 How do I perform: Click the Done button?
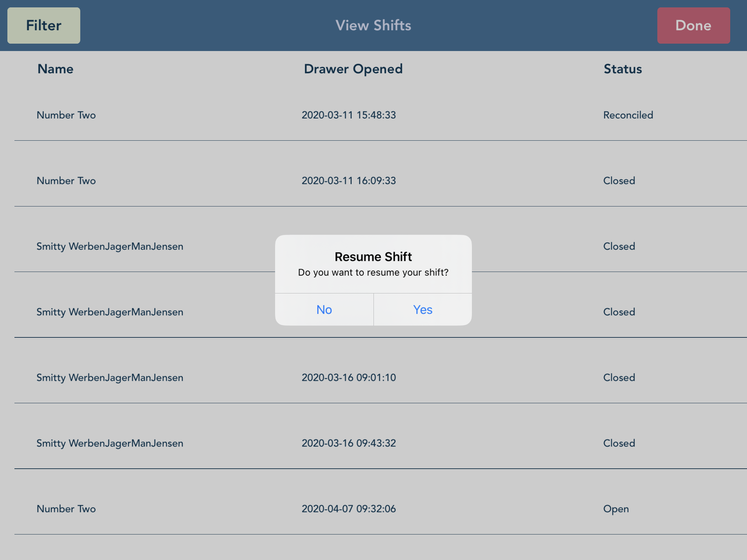(x=694, y=25)
